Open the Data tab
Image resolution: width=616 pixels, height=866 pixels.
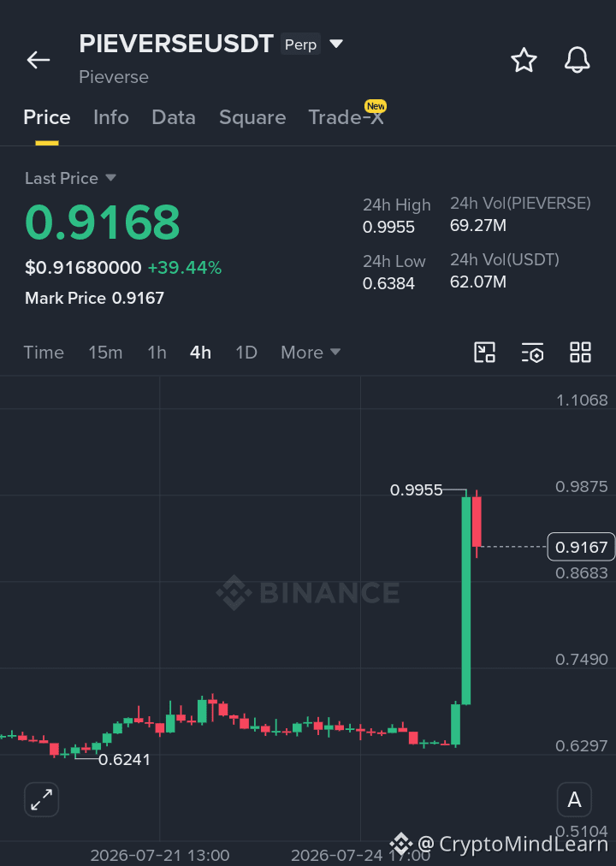[x=174, y=117]
